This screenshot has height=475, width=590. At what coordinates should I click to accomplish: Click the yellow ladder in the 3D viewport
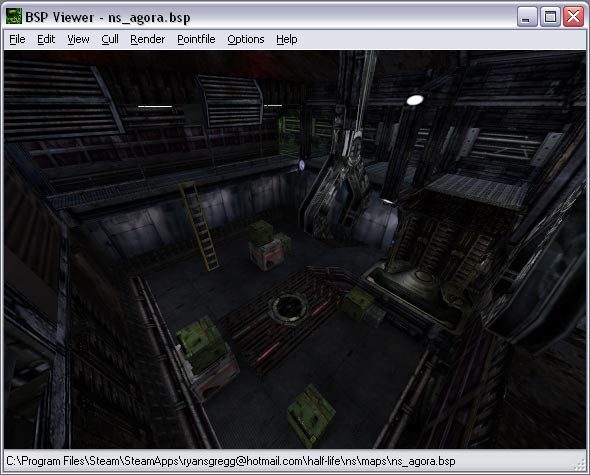pyautogui.click(x=199, y=227)
